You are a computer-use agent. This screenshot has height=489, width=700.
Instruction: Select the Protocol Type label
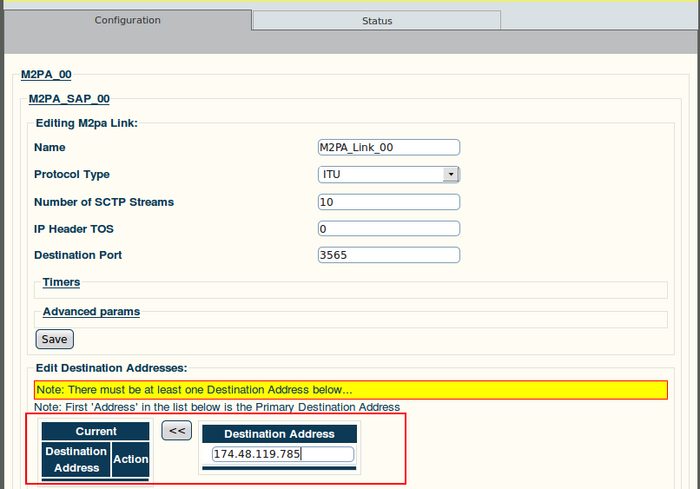coord(72,175)
